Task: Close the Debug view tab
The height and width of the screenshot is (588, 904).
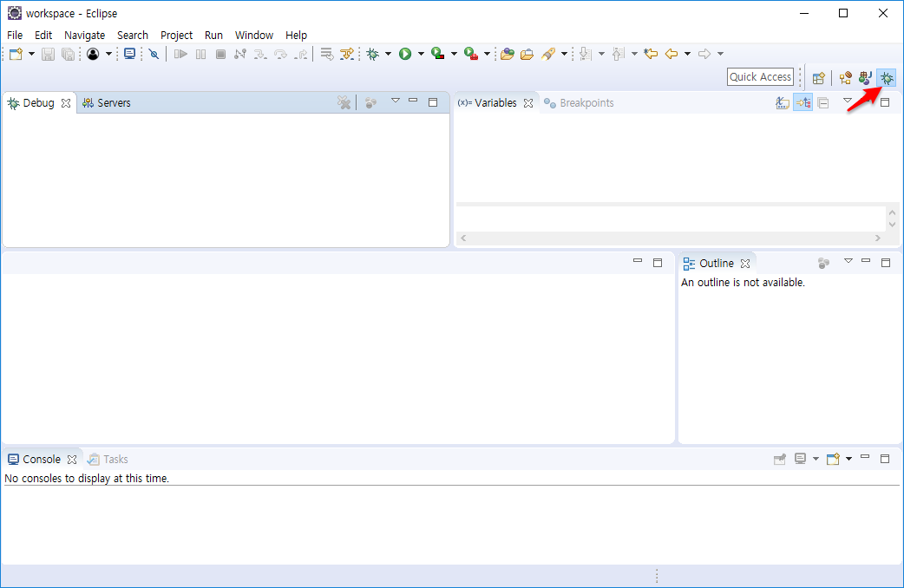Action: pyautogui.click(x=66, y=103)
